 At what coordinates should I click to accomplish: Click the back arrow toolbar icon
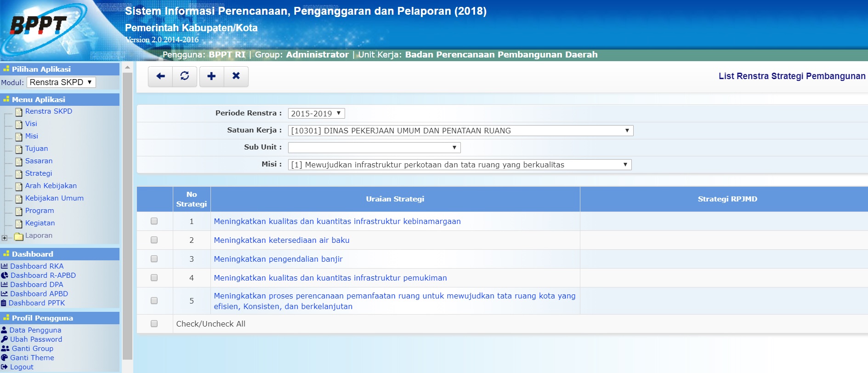tap(160, 76)
